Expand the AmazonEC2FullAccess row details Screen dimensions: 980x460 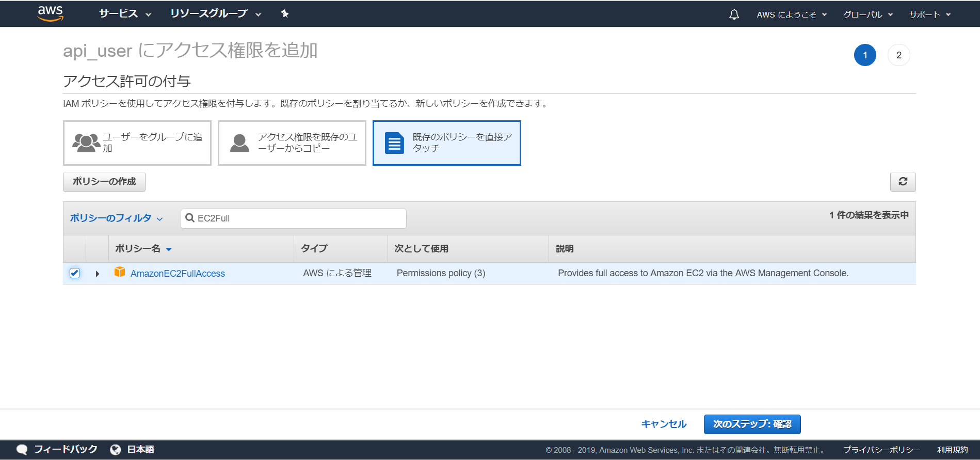pyautogui.click(x=98, y=274)
